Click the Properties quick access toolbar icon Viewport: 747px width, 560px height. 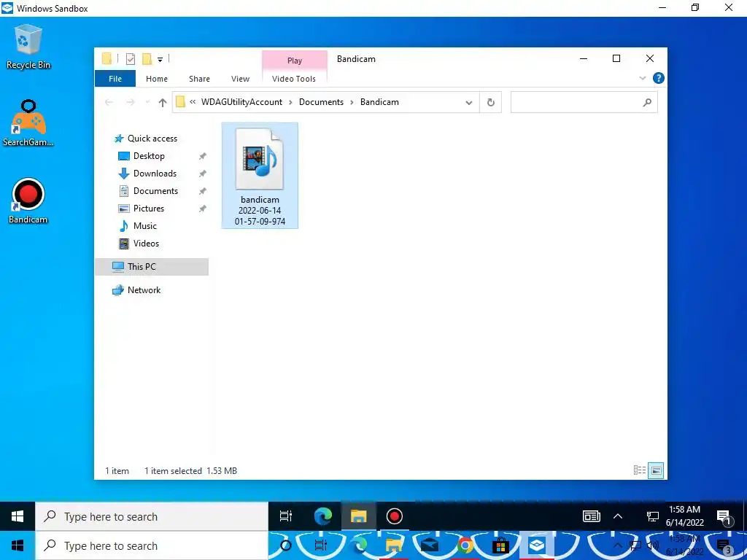click(130, 59)
